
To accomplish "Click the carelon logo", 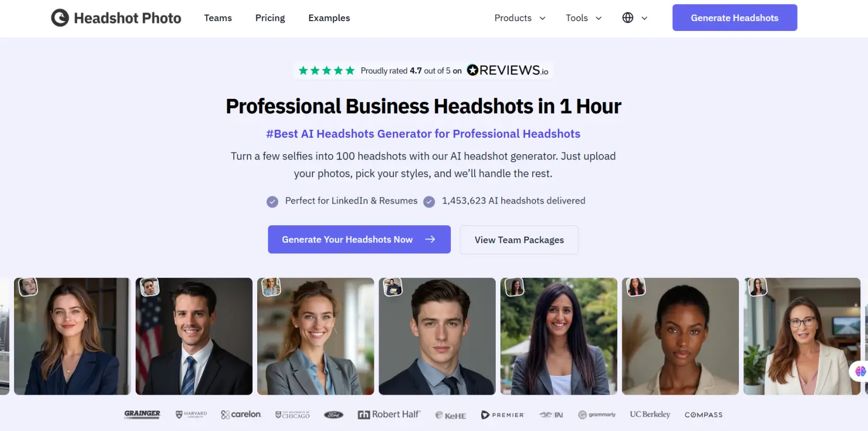I will pyautogui.click(x=241, y=414).
